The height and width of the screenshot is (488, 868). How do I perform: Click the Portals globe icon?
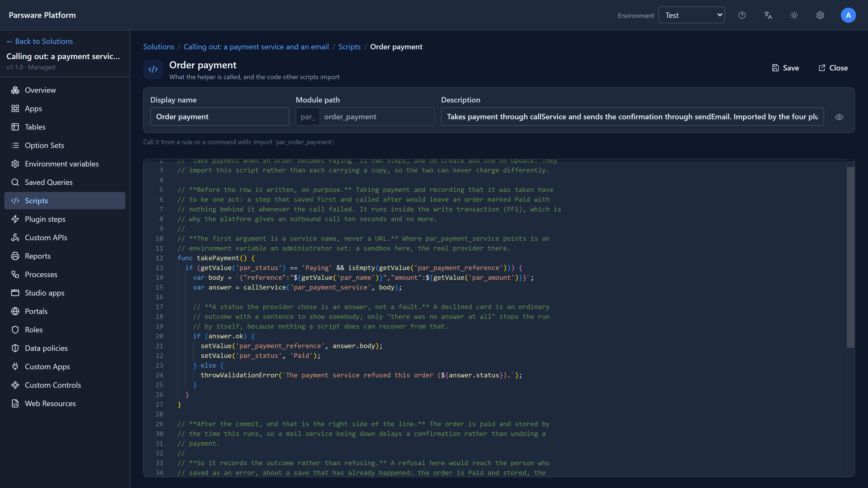coord(15,311)
